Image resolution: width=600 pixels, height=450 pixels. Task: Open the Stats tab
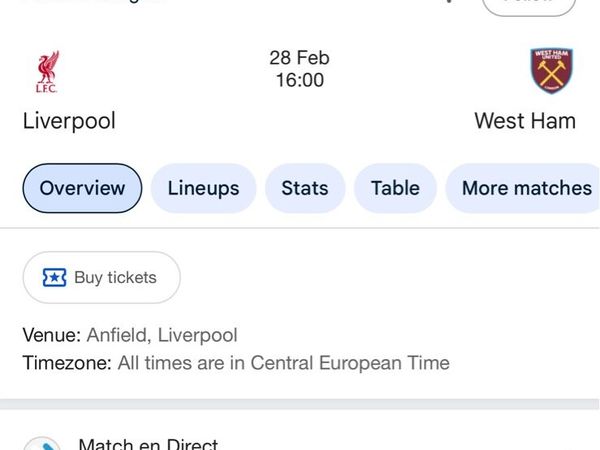tap(304, 188)
